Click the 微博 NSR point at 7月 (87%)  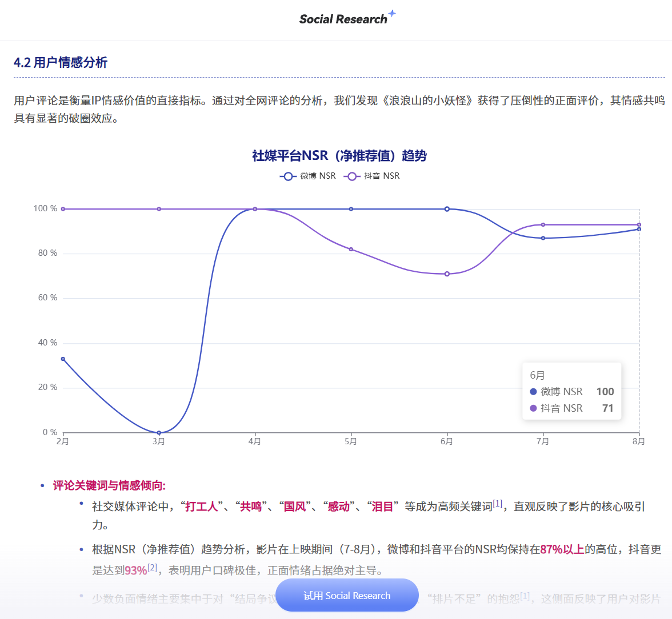543,238
